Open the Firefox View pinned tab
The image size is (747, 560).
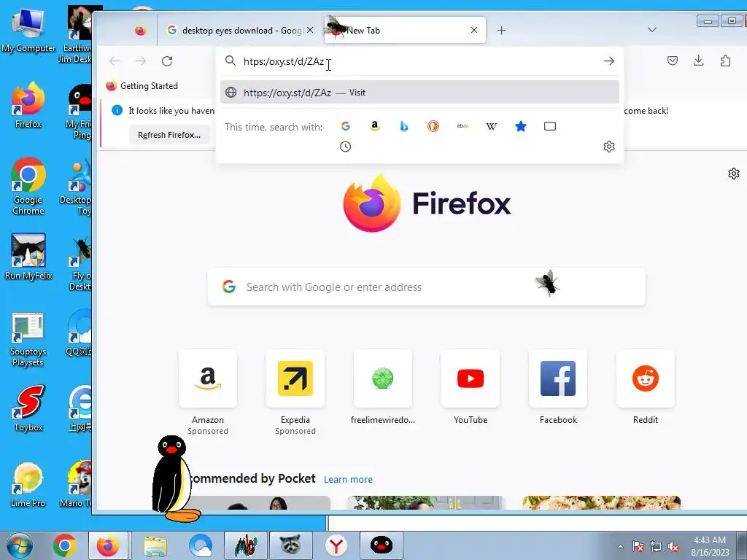140,31
